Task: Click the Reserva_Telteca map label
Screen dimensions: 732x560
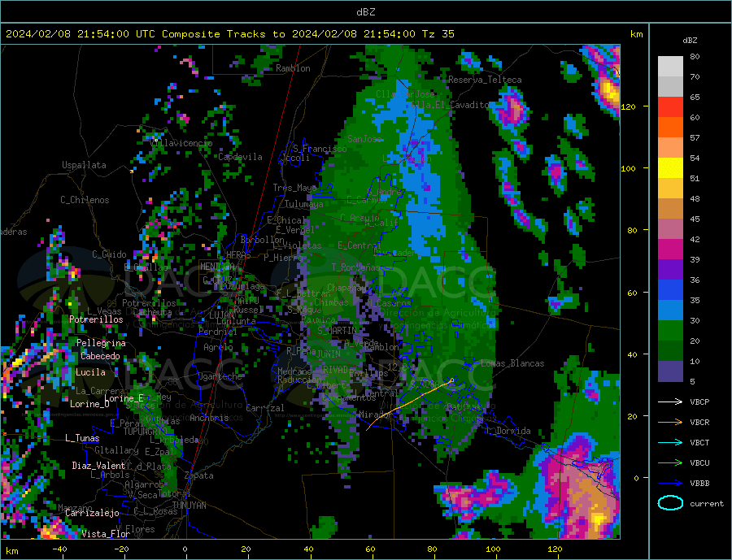Action: tap(485, 80)
